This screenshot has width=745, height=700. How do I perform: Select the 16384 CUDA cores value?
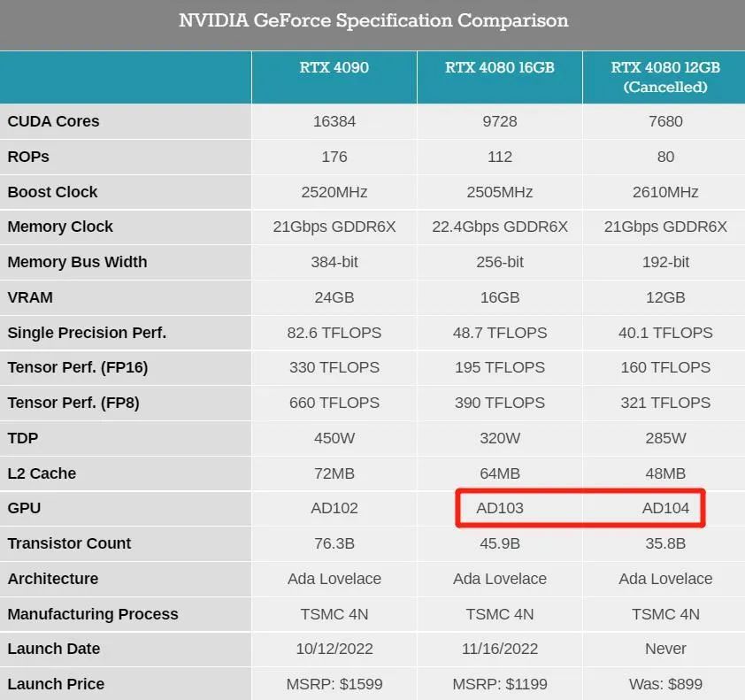(x=334, y=121)
